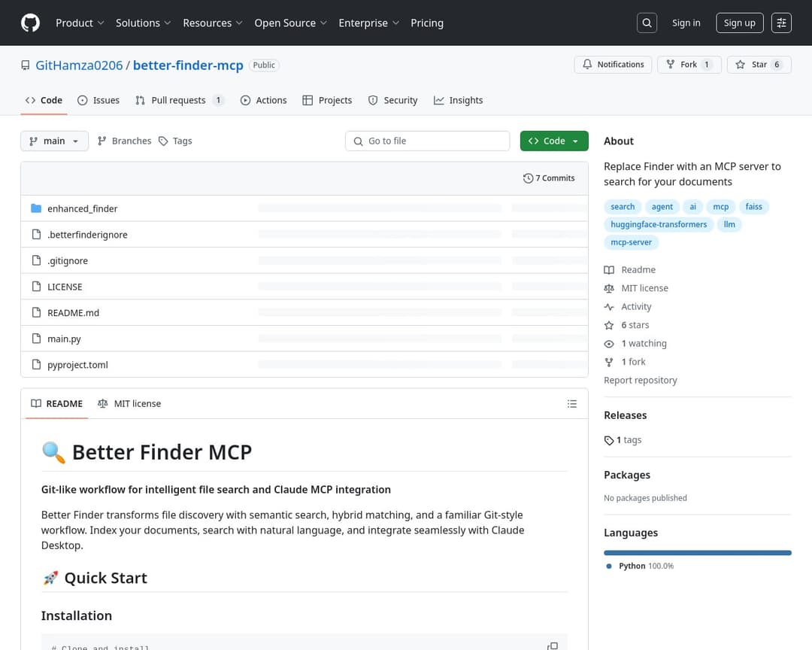Open the better-finder-mcp repository link
Screen dimensions: 812x650
coord(188,65)
